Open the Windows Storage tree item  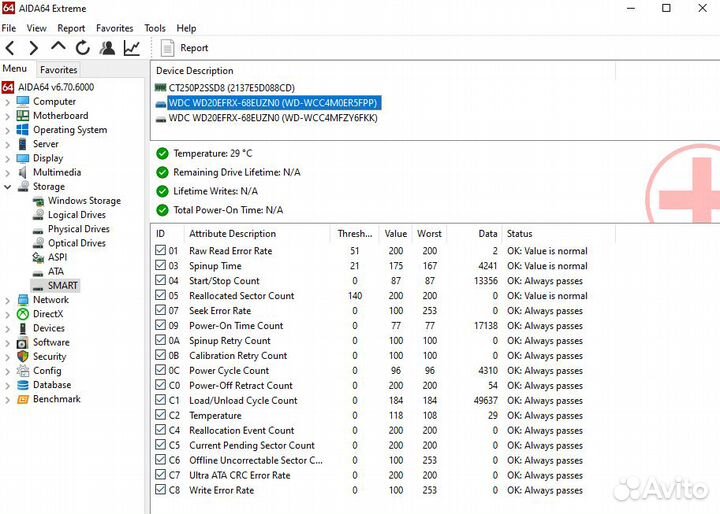(x=84, y=201)
